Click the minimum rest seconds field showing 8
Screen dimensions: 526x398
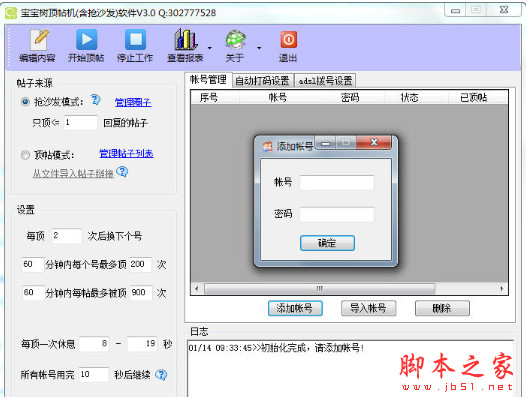coord(94,344)
